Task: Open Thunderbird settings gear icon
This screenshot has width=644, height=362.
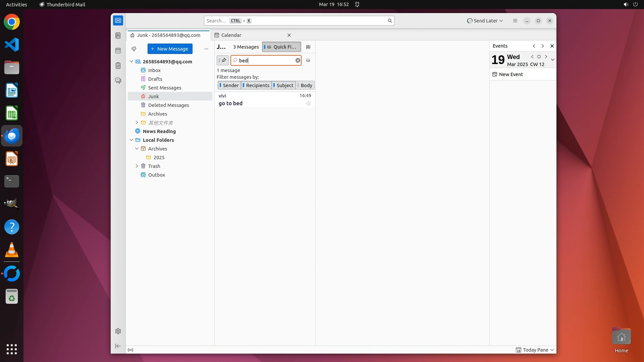Action: coord(118,331)
